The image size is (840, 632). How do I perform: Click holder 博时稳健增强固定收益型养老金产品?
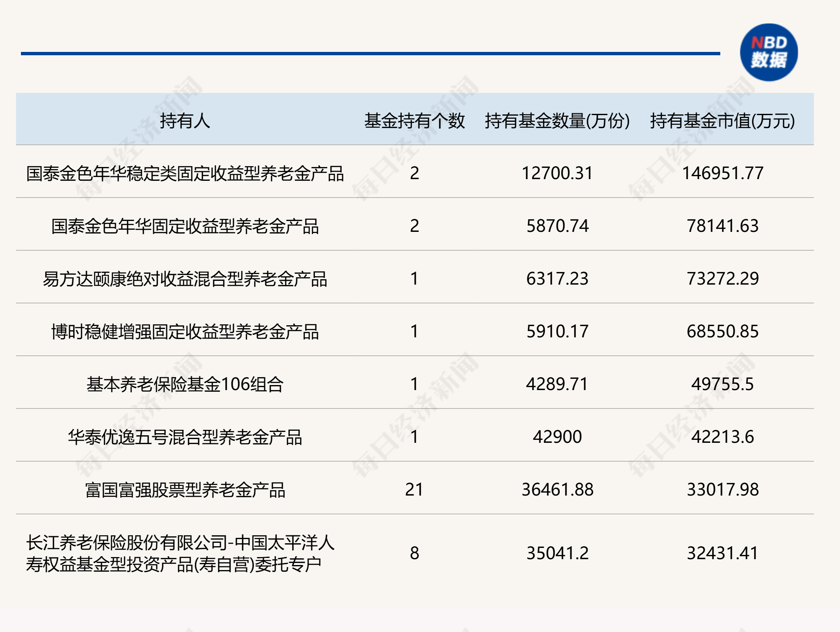(x=185, y=331)
